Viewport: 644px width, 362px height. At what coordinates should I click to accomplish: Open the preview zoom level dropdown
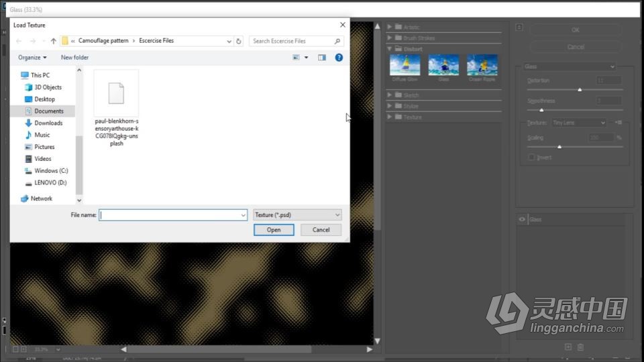[58, 350]
